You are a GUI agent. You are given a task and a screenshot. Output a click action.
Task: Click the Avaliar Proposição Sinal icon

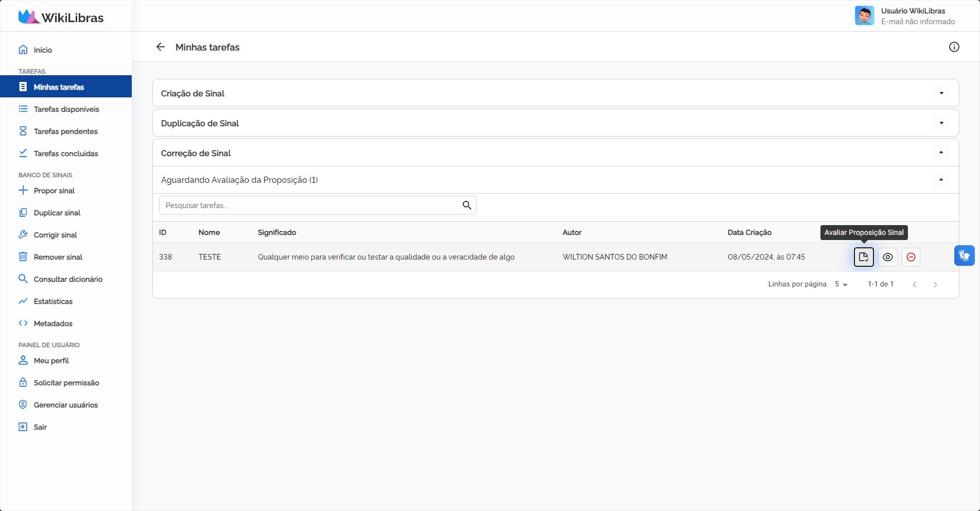click(864, 257)
